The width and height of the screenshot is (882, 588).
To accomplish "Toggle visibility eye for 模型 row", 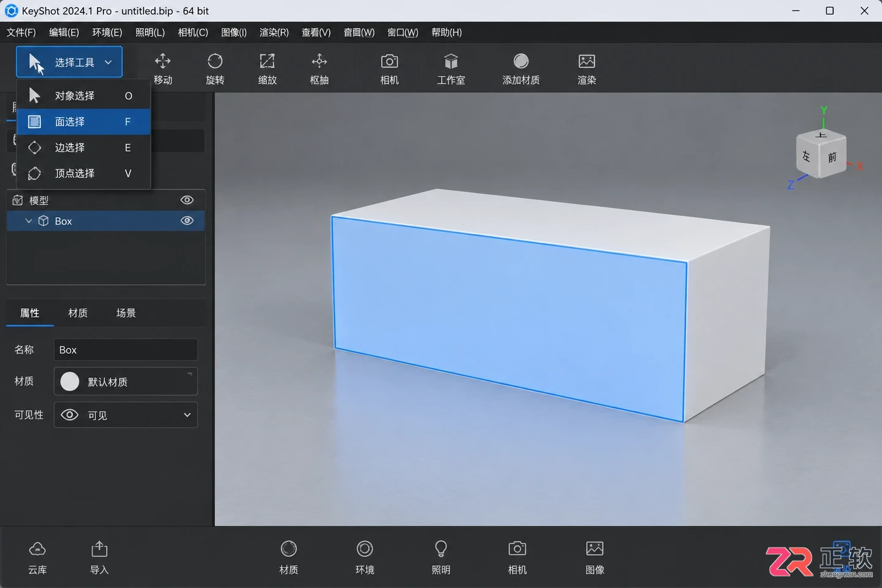I will 187,200.
